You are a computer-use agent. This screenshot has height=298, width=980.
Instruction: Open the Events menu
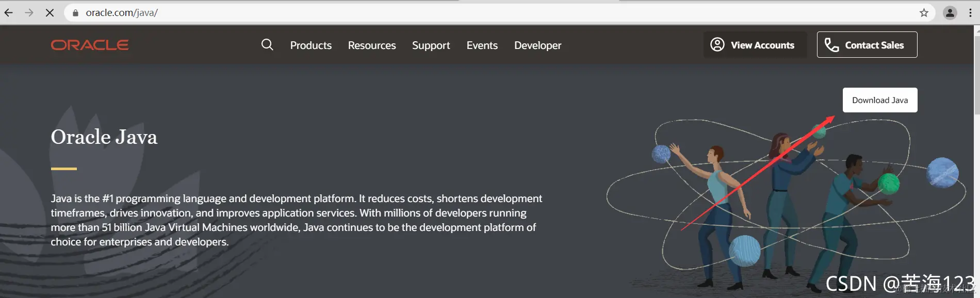[x=482, y=45]
